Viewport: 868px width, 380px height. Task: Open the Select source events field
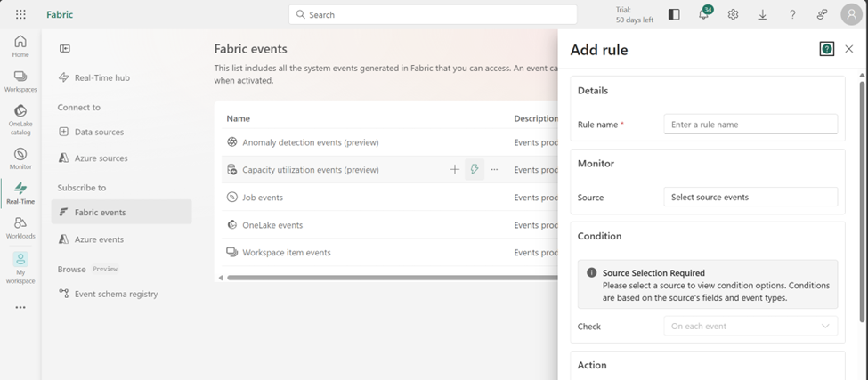point(750,197)
